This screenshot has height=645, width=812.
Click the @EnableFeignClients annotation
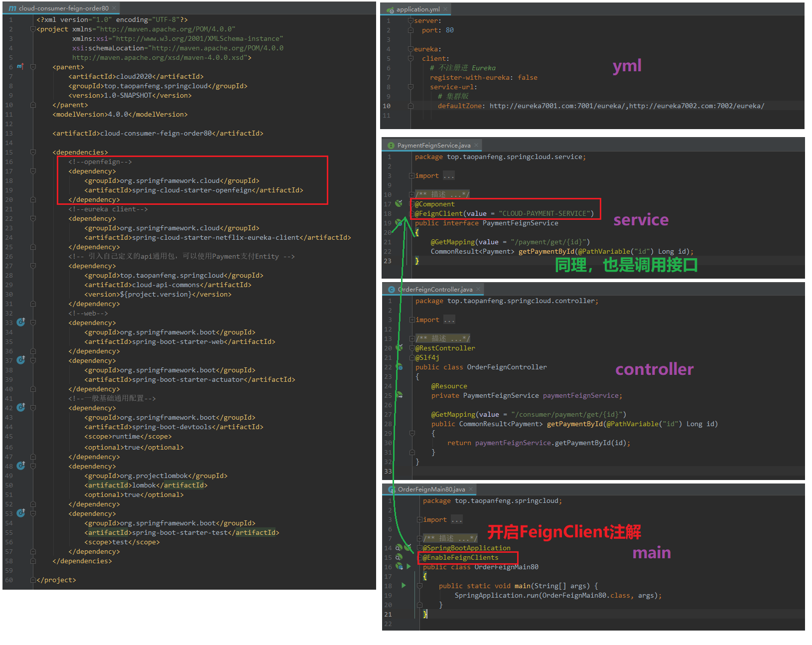pos(460,557)
